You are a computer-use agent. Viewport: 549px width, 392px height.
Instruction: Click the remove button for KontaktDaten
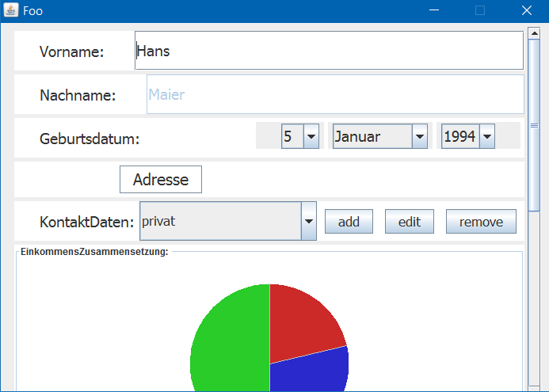pos(481,221)
